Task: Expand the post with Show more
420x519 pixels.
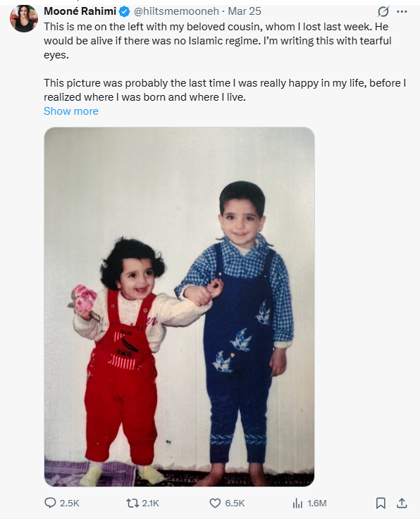Action: [x=71, y=111]
